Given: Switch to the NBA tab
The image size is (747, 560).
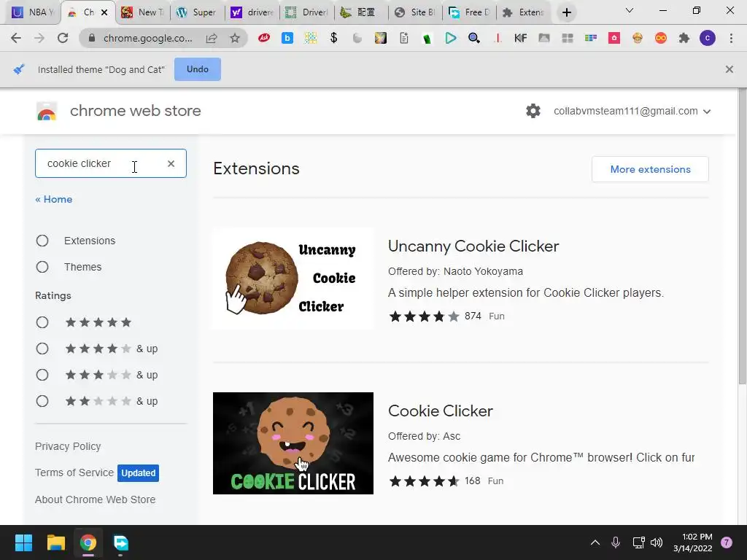Looking at the screenshot, I should point(33,12).
